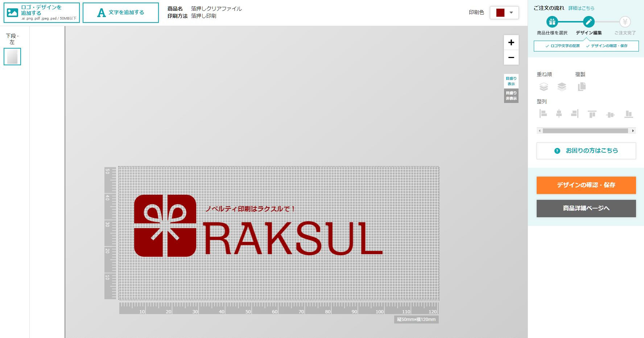The width and height of the screenshot is (644, 338).
Task: Open the 詳細はこちら link
Action: point(581,8)
